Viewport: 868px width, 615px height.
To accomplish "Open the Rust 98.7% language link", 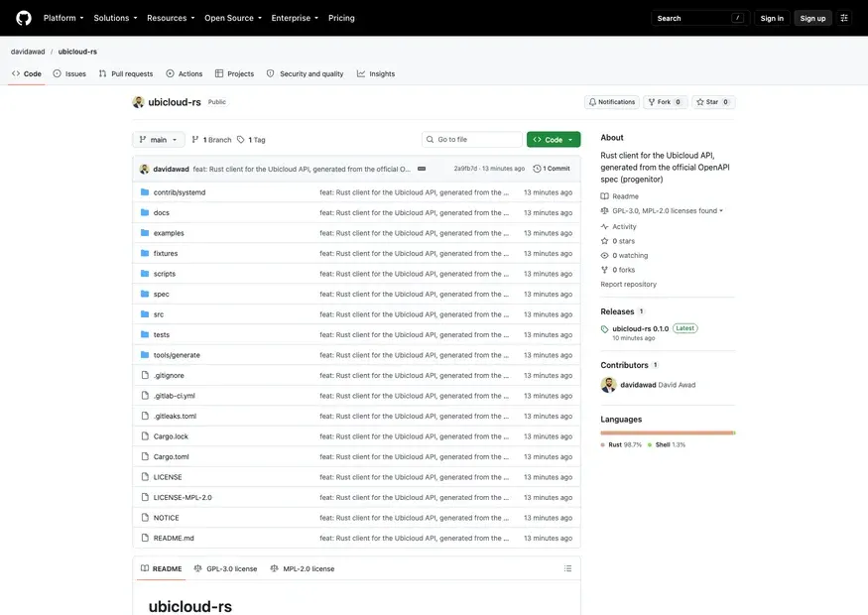I will [x=621, y=445].
